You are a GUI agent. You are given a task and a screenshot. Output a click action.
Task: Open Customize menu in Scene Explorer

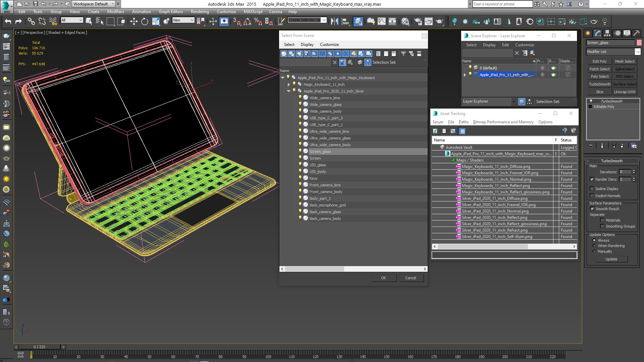tap(524, 45)
